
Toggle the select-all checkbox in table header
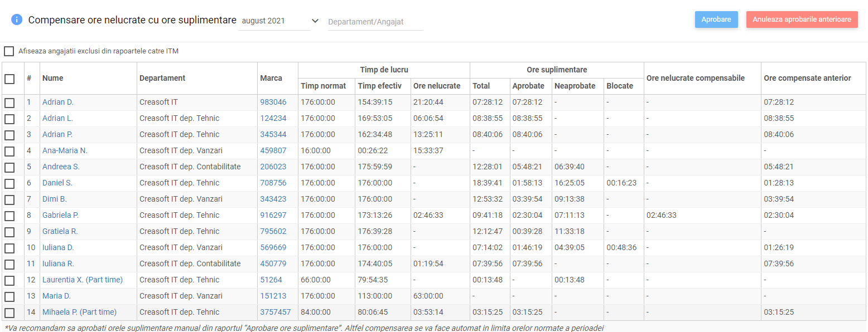[x=9, y=79]
